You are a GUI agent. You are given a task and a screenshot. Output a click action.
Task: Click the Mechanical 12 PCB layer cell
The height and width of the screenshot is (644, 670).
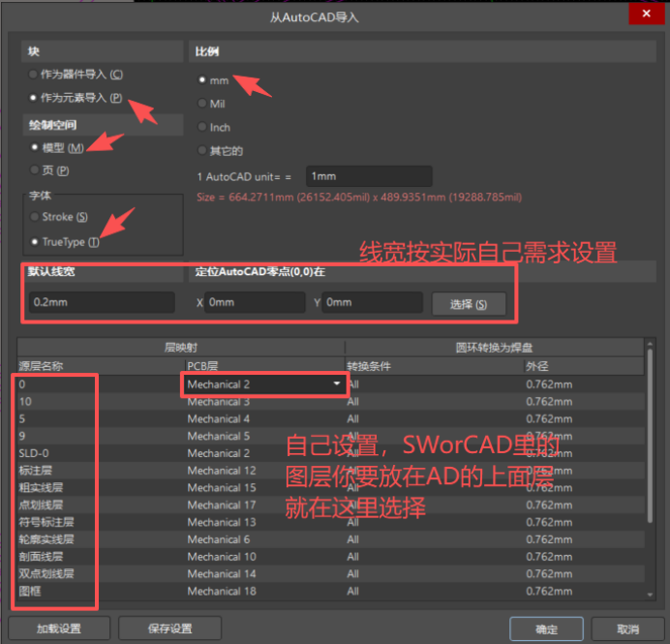[222, 471]
